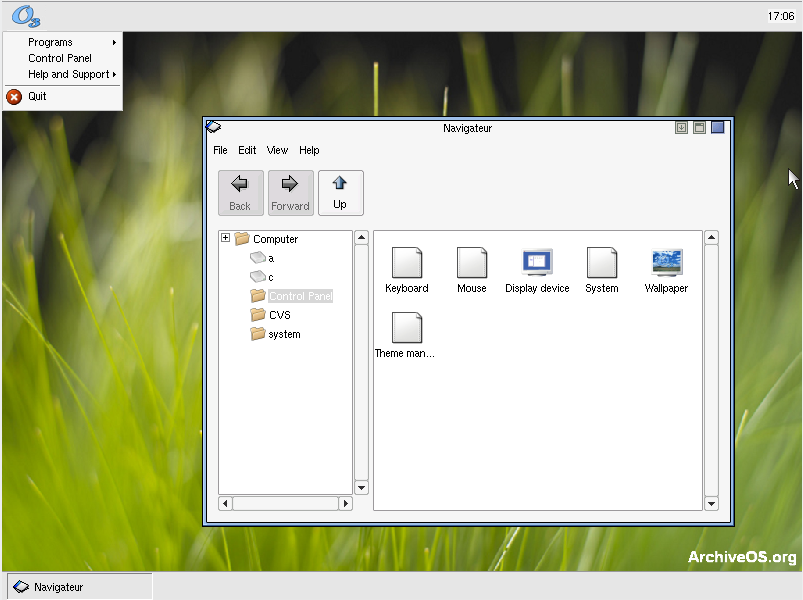Expand the Computer tree node

pos(225,238)
